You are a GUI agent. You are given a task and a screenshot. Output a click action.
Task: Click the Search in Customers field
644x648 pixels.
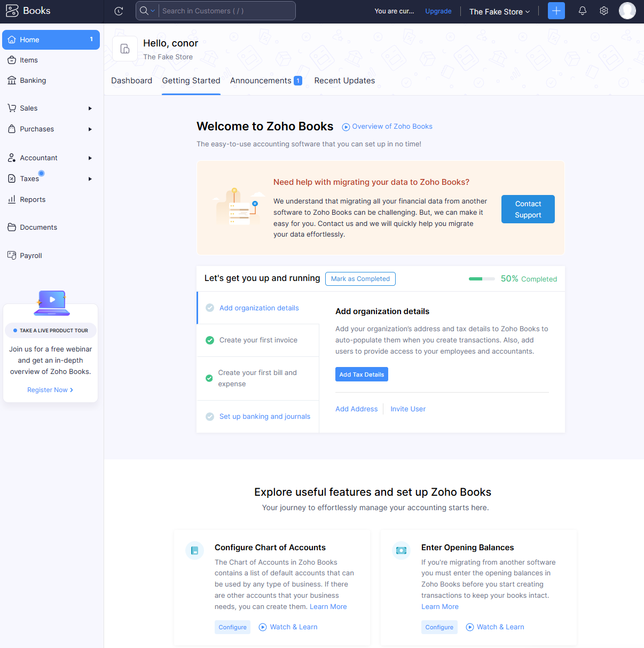pyautogui.click(x=227, y=11)
